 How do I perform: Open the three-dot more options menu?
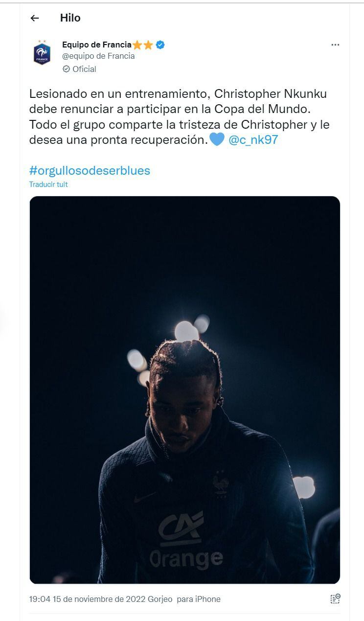pos(335,45)
